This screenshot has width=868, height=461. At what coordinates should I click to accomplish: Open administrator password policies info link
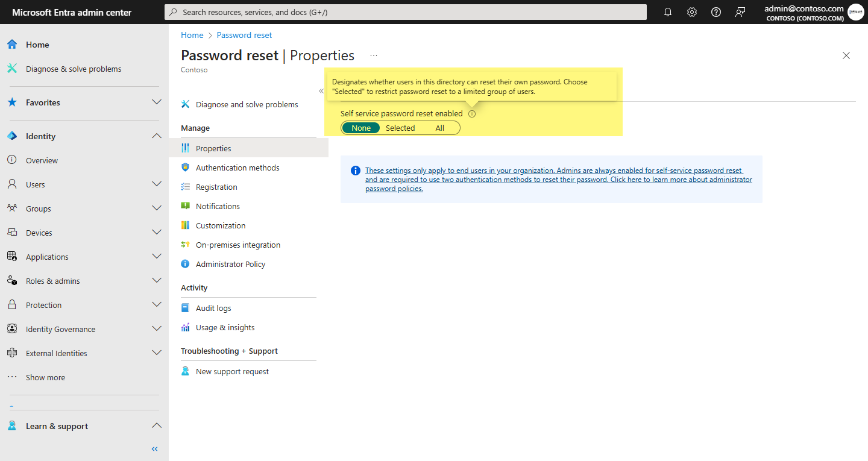pyautogui.click(x=559, y=180)
